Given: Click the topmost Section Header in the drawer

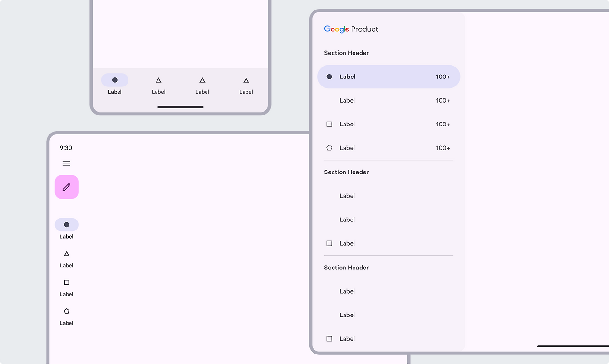Looking at the screenshot, I should coord(346,53).
